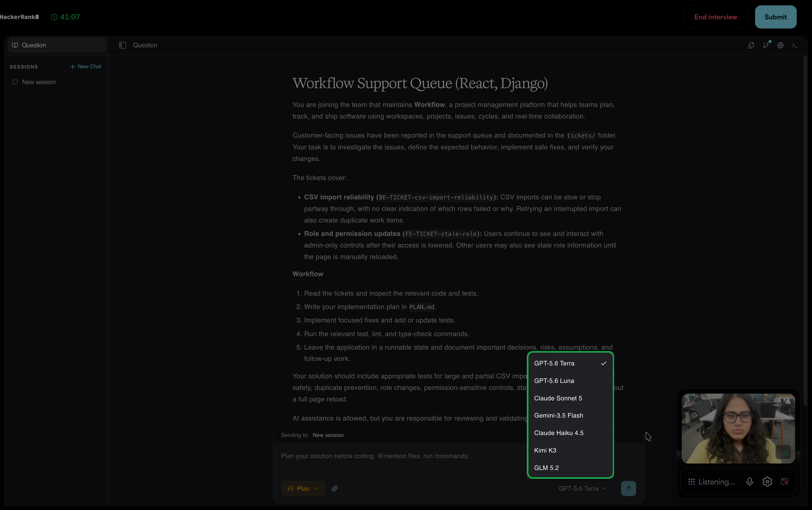Click End interview button
The height and width of the screenshot is (510, 812).
[716, 17]
